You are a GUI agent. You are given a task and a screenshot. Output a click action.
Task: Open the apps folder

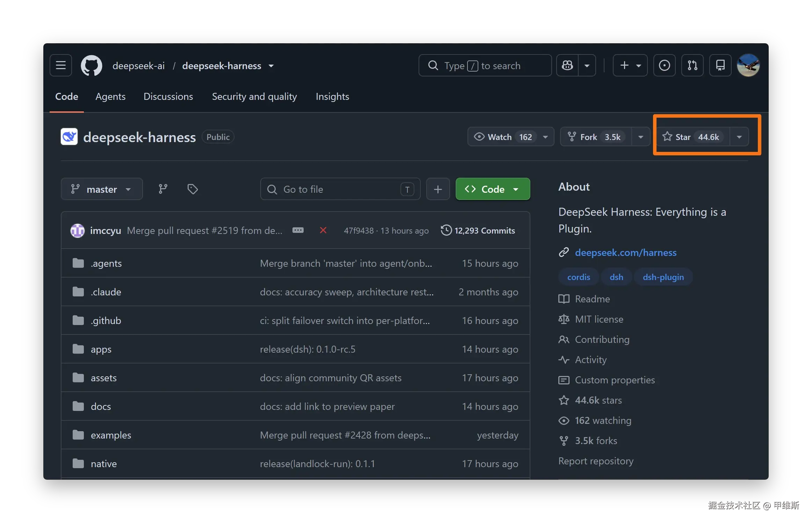[101, 349]
